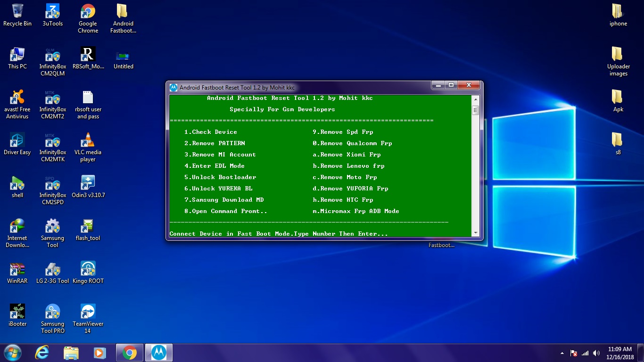Select the VLC media player shortcut
Screen dimensions: 644x362
[x=88, y=147]
